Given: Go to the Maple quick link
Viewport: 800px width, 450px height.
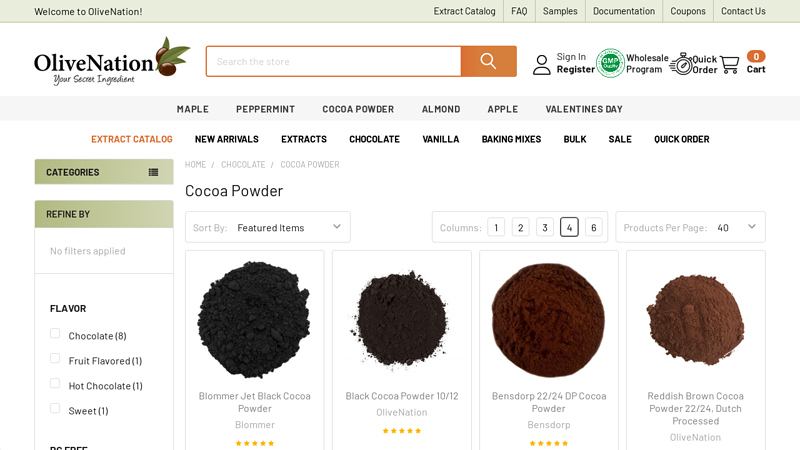Looking at the screenshot, I should tap(193, 109).
